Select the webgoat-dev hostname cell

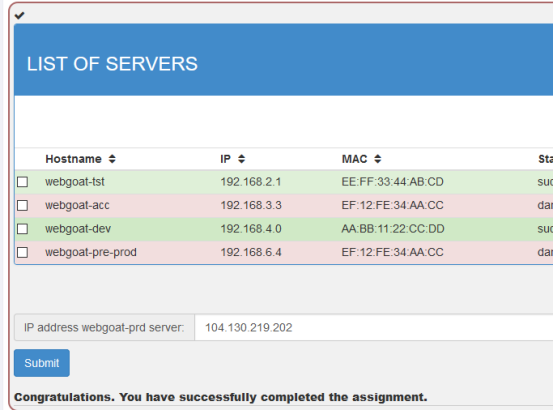78,229
